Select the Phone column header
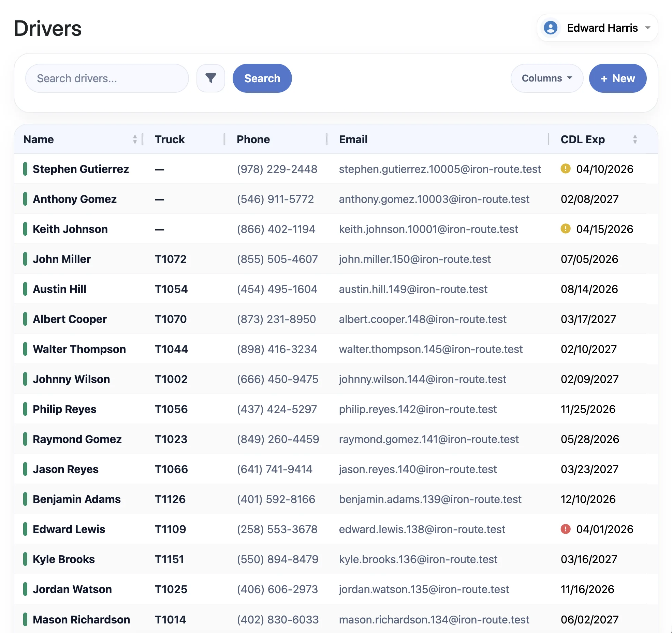The height and width of the screenshot is (633, 672). [253, 139]
